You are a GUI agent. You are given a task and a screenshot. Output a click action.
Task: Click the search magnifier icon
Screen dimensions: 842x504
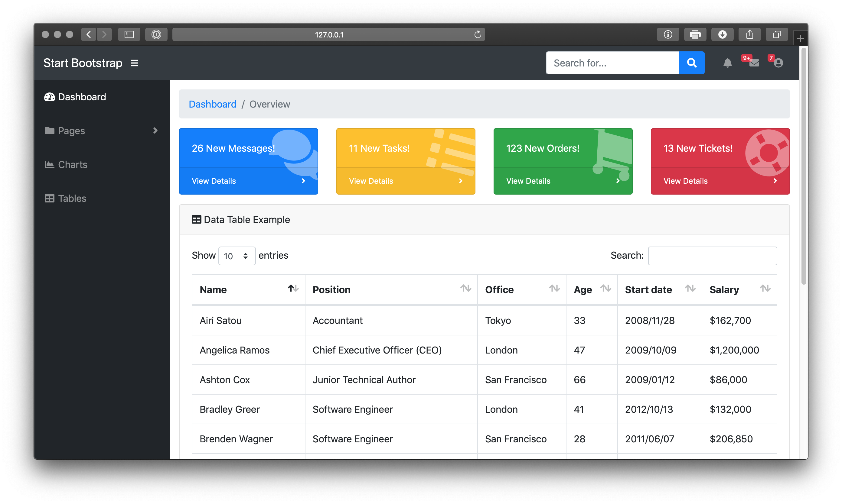tap(692, 63)
